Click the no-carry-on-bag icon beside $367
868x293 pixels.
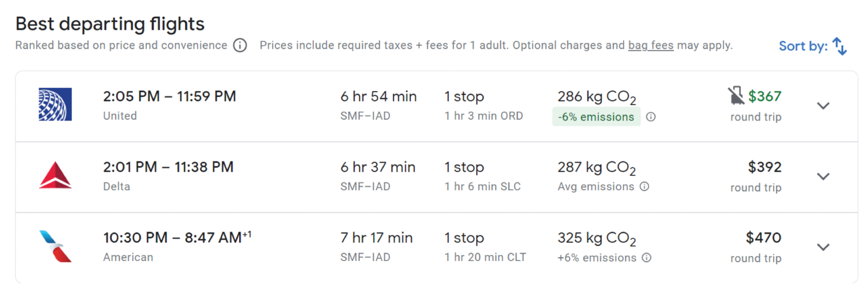tap(736, 96)
